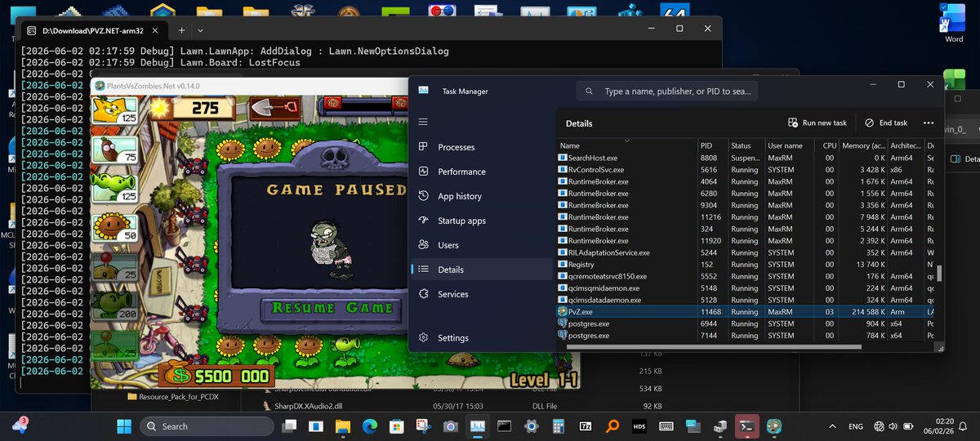Open the Task Manager hamburger navigation menu
This screenshot has height=441, width=980.
coord(423,122)
